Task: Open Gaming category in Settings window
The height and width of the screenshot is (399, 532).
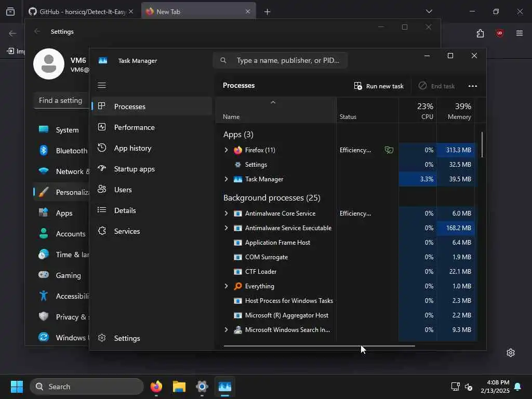Action: click(62, 275)
